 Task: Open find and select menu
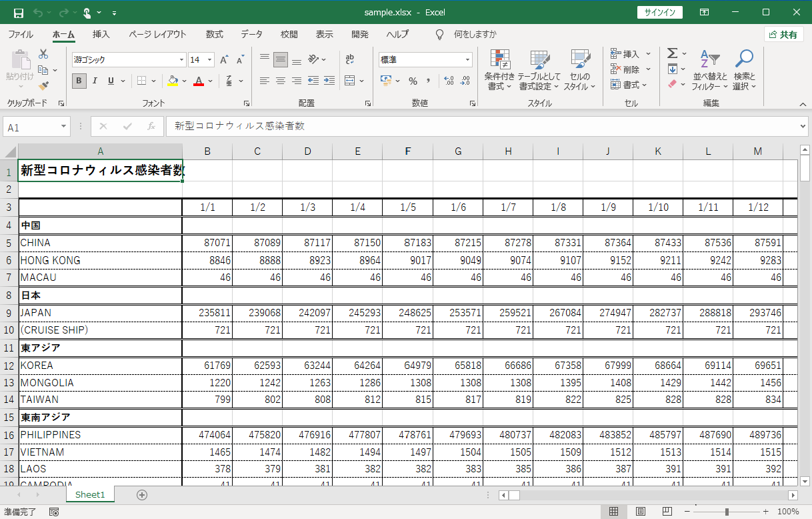pos(744,69)
